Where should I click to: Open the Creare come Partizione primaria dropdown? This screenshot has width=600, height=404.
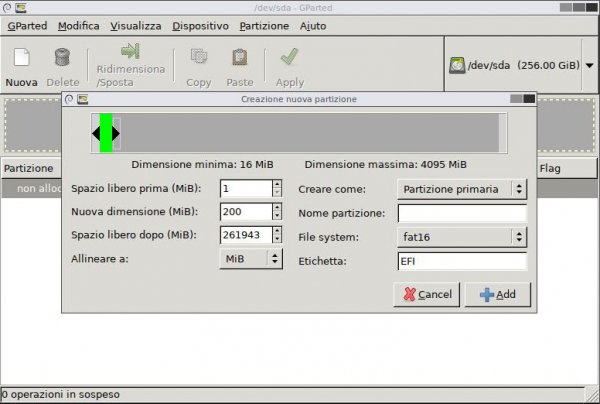point(462,189)
